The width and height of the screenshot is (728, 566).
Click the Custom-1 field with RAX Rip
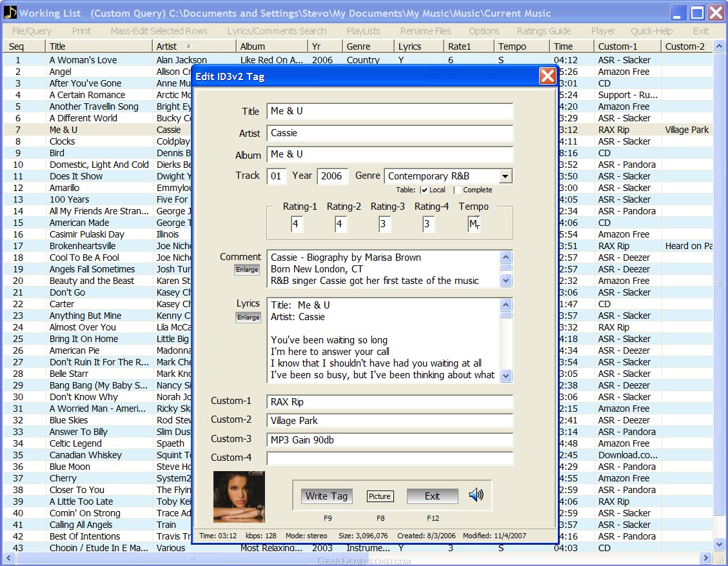390,402
